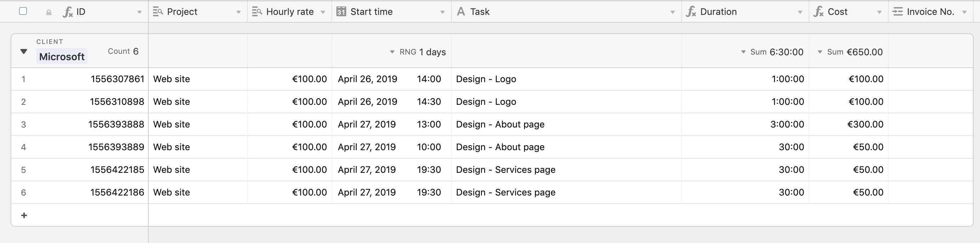
Task: Open the ID column dropdown arrow
Action: tap(139, 12)
